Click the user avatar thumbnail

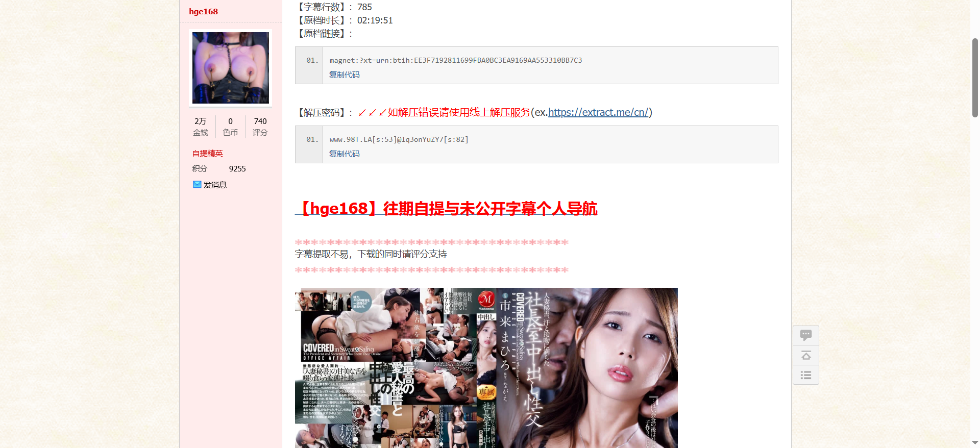231,68
